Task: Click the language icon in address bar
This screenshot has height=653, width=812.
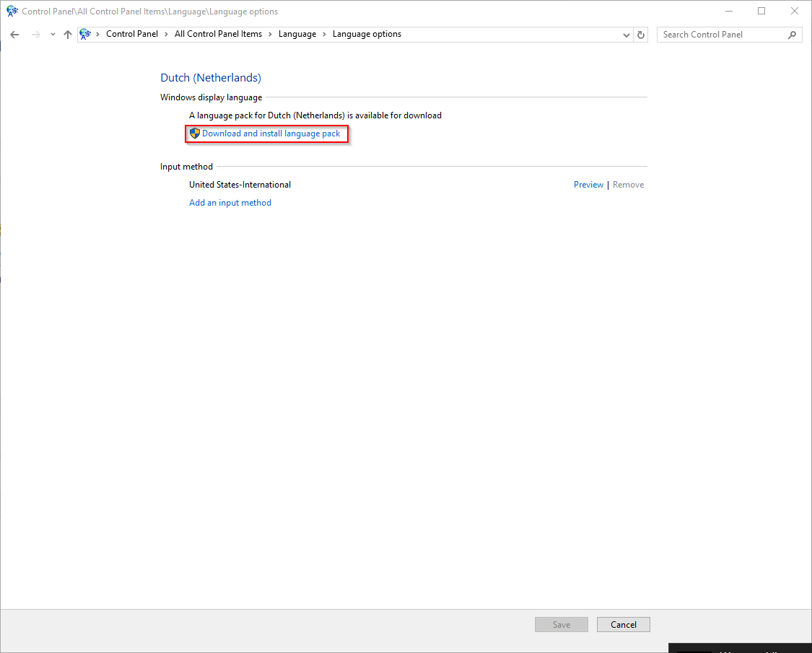Action: [86, 34]
